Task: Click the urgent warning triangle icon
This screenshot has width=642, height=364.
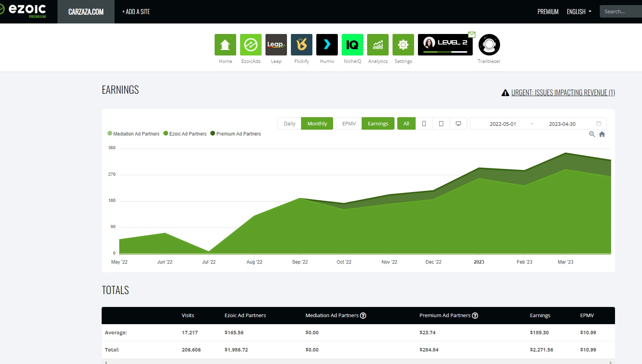Action: (x=505, y=93)
